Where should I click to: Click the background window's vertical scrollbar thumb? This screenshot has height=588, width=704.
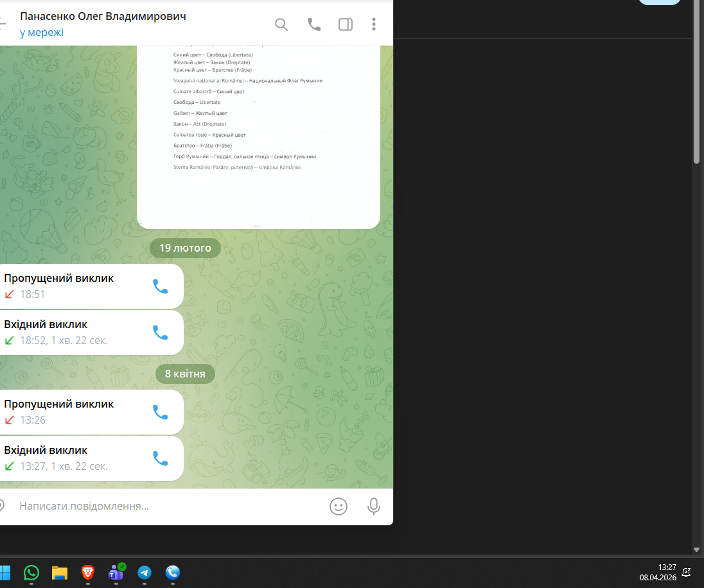pyautogui.click(x=696, y=82)
